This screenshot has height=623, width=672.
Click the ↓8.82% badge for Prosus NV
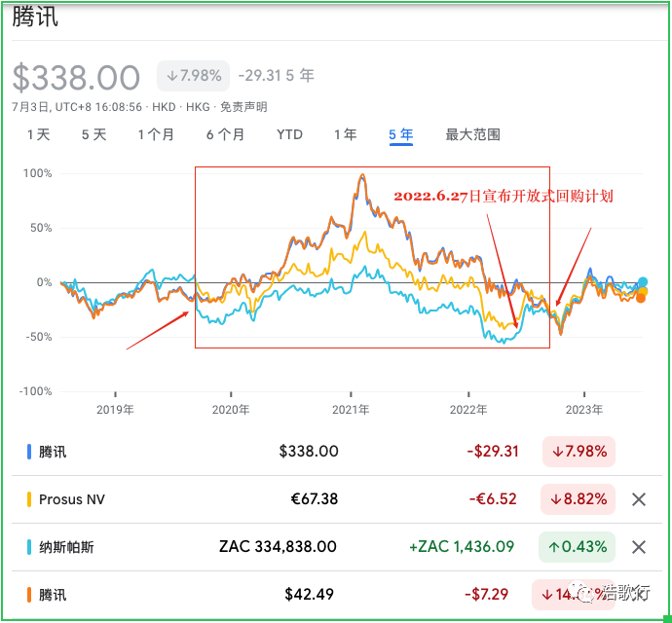[579, 499]
